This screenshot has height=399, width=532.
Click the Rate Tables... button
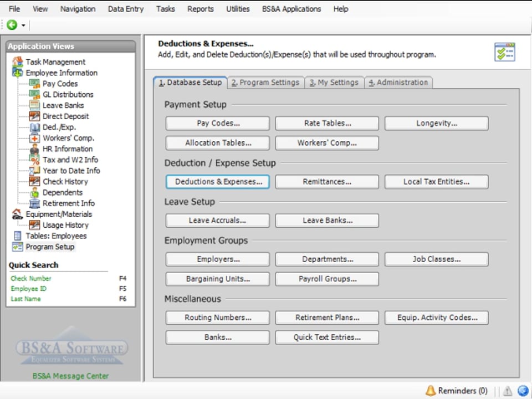pos(327,123)
